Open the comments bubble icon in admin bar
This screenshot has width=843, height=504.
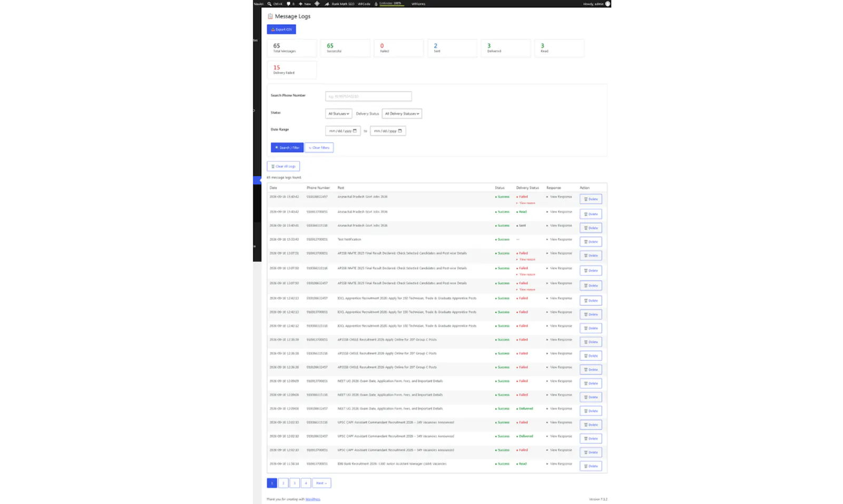tap(288, 4)
